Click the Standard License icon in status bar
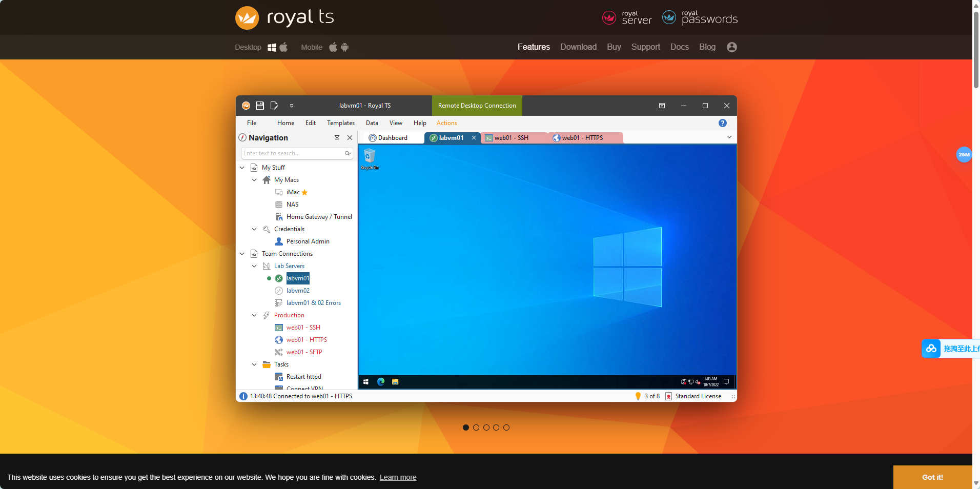 pos(669,396)
